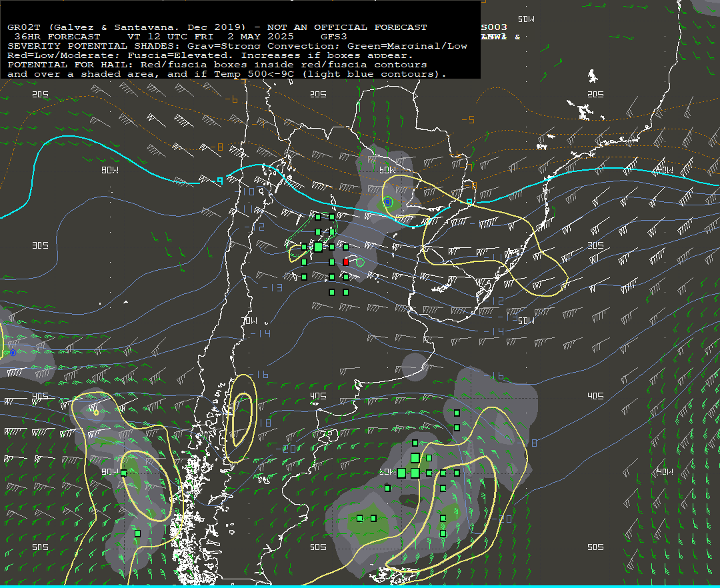Click the '-16' label beside the yellow oval
720x588 pixels.
tap(259, 375)
